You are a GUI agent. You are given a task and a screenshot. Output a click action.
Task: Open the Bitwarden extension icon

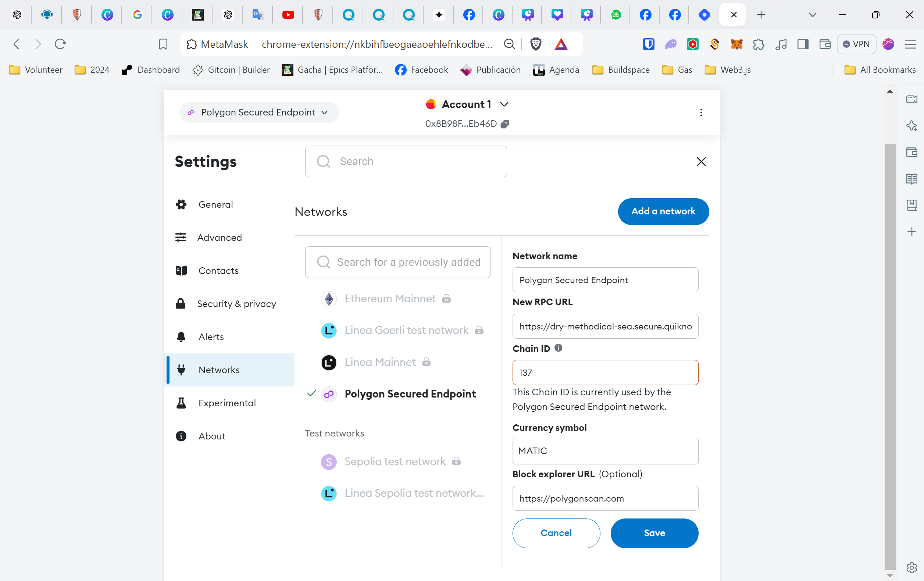click(648, 44)
